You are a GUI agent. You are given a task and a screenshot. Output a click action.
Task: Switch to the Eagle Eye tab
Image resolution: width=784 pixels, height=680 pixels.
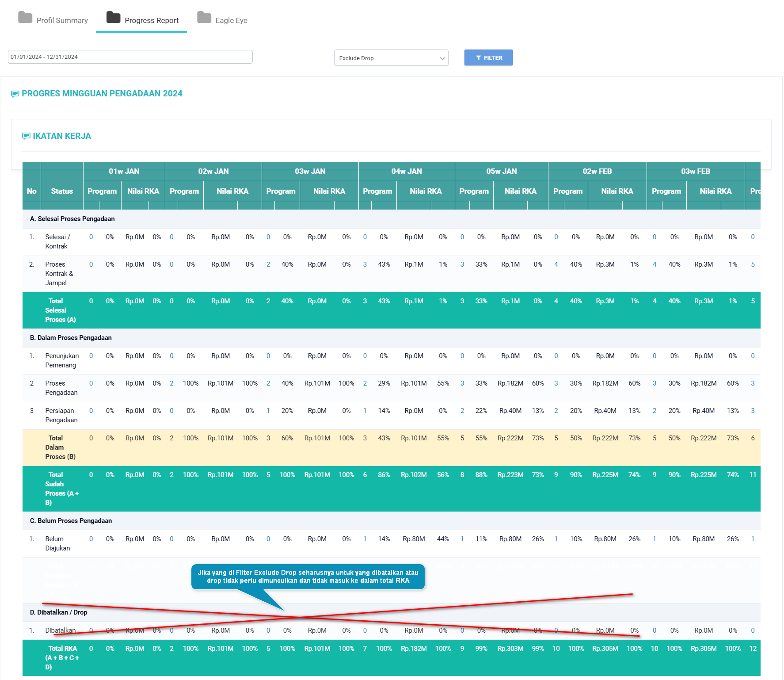231,20
